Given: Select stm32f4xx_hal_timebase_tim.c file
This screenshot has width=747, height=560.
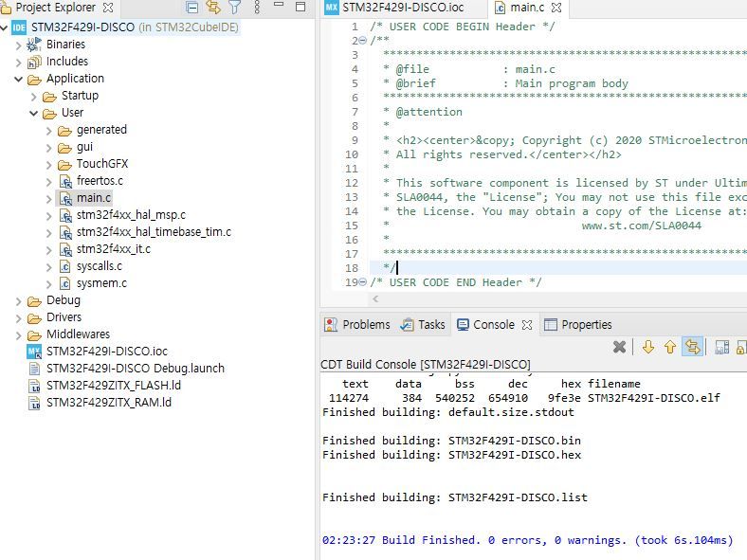Looking at the screenshot, I should 154,232.
